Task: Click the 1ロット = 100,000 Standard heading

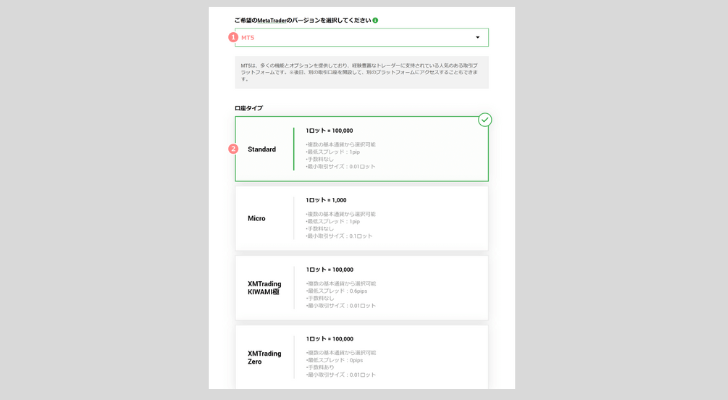Action: tap(329, 131)
